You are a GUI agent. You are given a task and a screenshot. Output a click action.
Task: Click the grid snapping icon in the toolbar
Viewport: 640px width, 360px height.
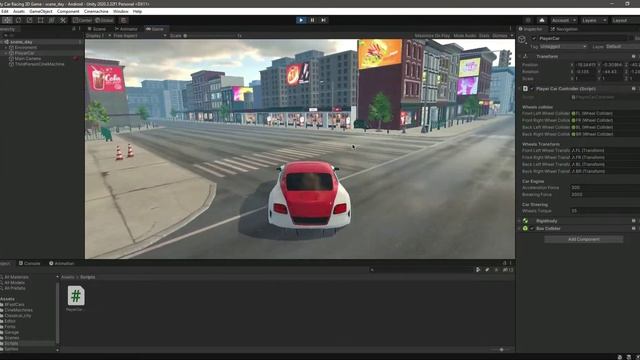click(x=124, y=20)
